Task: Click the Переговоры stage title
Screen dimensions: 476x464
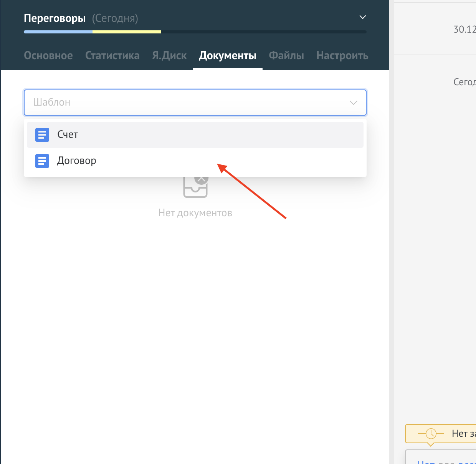Action: [x=55, y=18]
